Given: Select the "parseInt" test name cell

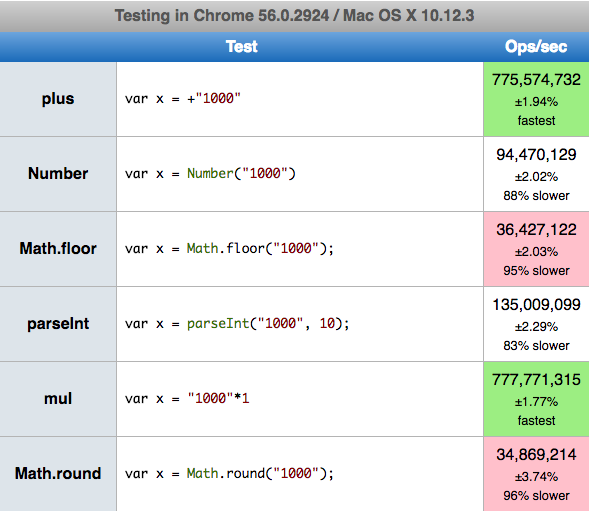Looking at the screenshot, I should tap(58, 324).
